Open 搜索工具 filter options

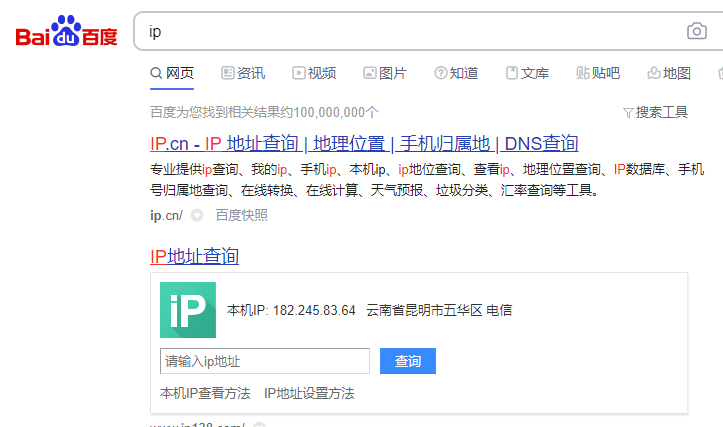[x=655, y=112]
